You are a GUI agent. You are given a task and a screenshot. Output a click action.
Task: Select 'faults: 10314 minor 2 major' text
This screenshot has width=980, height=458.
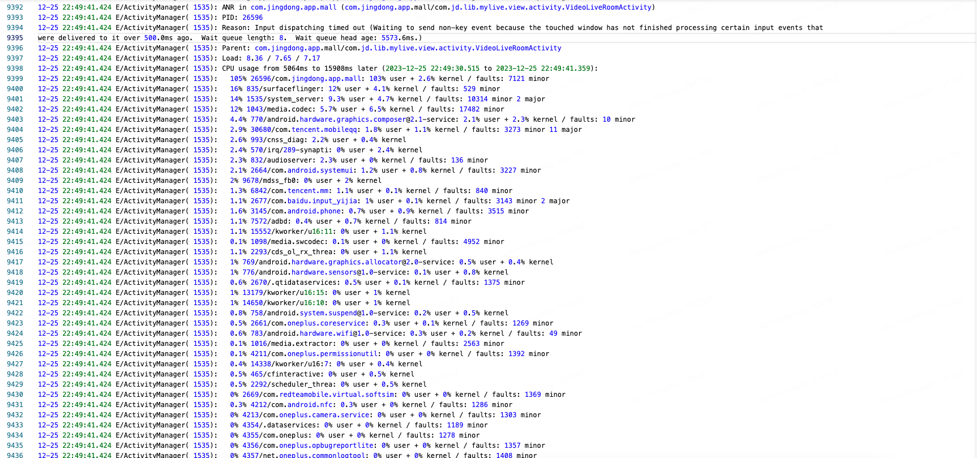490,99
